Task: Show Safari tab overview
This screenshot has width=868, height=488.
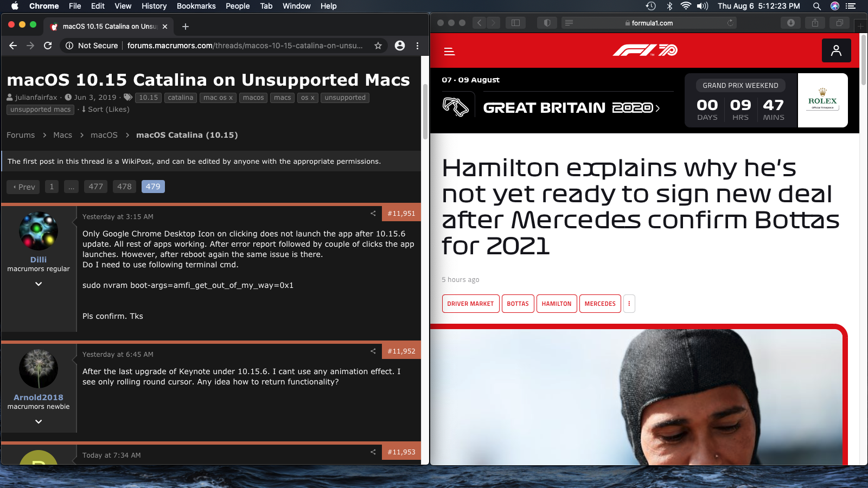Action: coord(839,23)
